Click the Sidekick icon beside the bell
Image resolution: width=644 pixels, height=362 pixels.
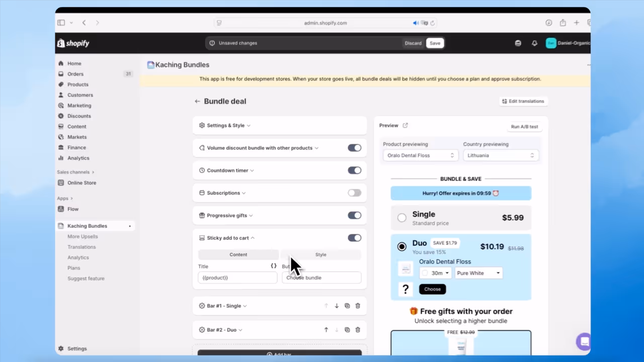[518, 43]
